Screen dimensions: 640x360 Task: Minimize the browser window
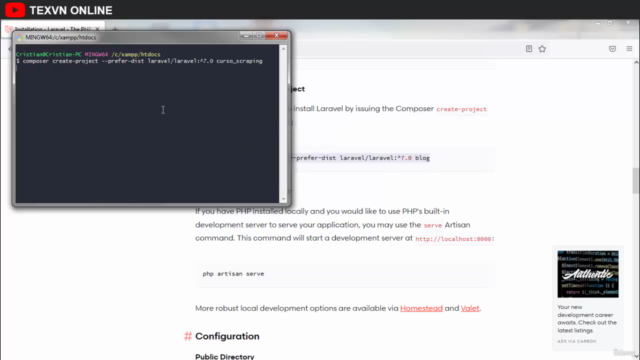click(598, 23)
